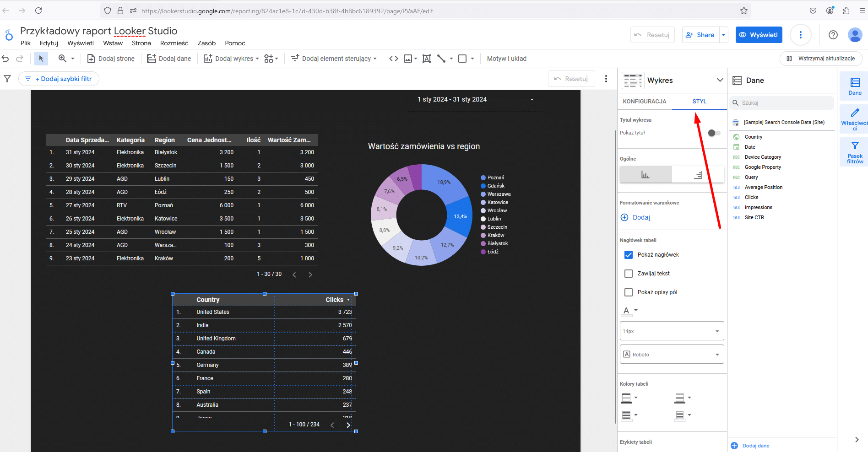868x452 pixels.
Task: Select the Average Position field
Action: pyautogui.click(x=763, y=187)
